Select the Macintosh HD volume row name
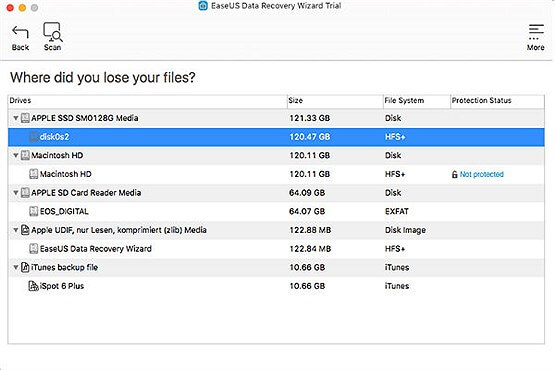555x370 pixels. tap(65, 174)
